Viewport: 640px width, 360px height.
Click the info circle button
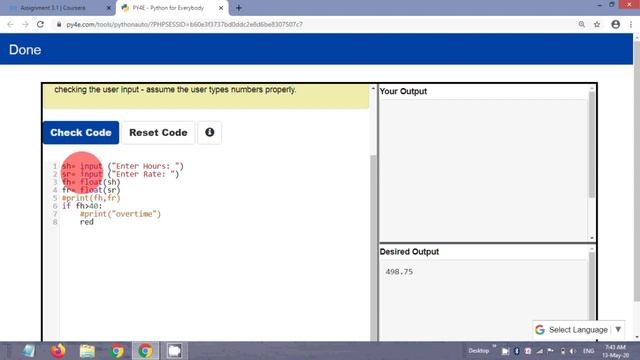209,132
